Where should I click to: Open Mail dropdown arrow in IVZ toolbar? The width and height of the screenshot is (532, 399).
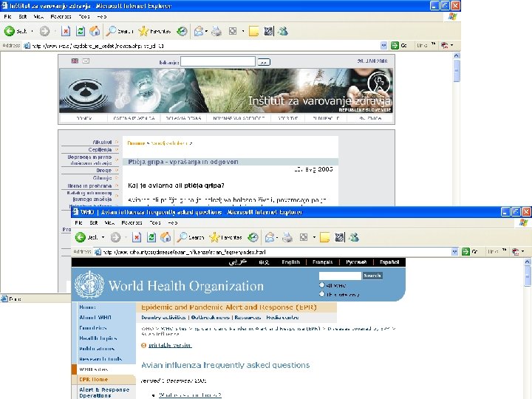click(206, 31)
